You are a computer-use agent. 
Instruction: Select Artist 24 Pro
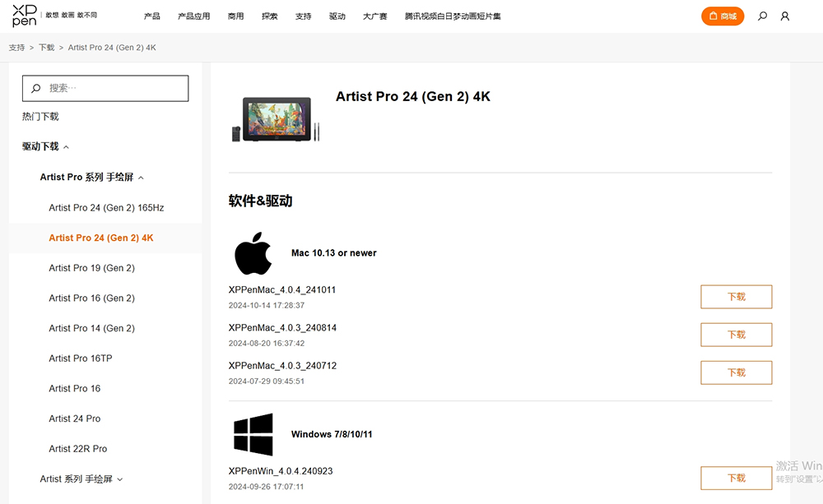pos(75,418)
